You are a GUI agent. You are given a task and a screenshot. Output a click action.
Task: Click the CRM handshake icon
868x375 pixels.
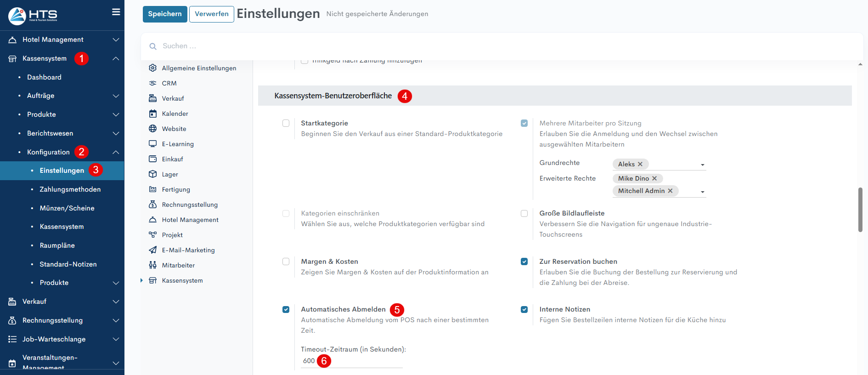[x=153, y=83]
